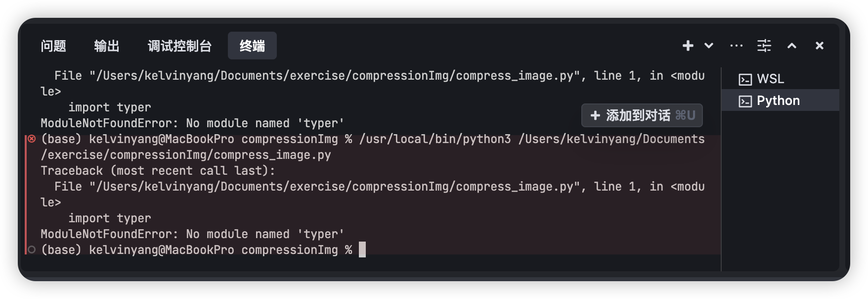868x299 pixels.
Task: Open the launch profile dropdown chevron
Action: click(709, 46)
